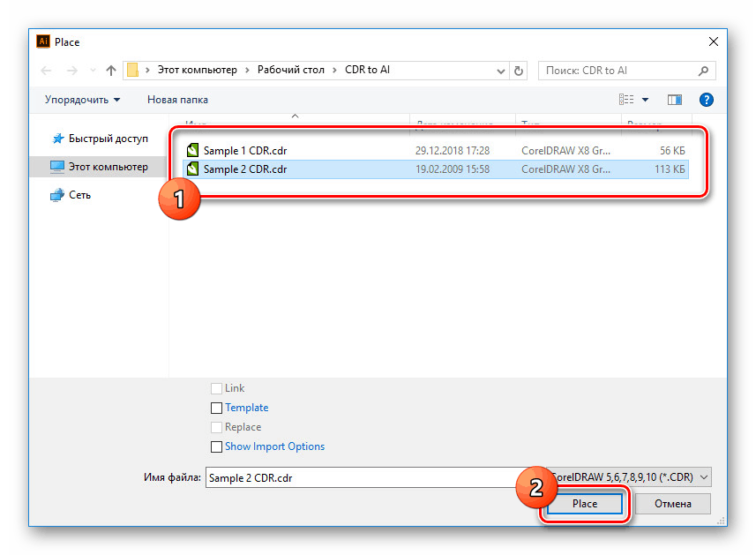Click the 'Отмена' cancel button
Screen dimensions: 756x555
pyautogui.click(x=672, y=504)
